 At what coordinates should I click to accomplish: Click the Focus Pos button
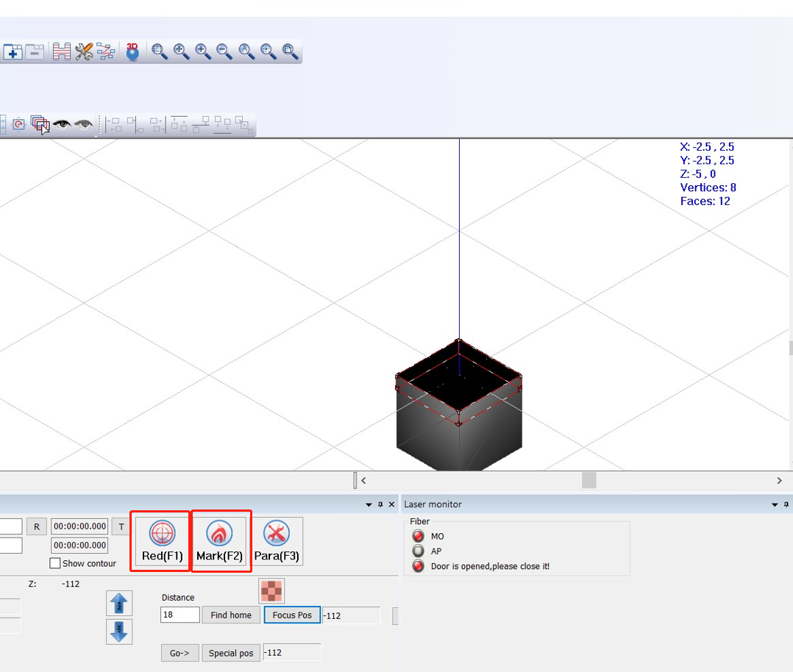click(292, 615)
